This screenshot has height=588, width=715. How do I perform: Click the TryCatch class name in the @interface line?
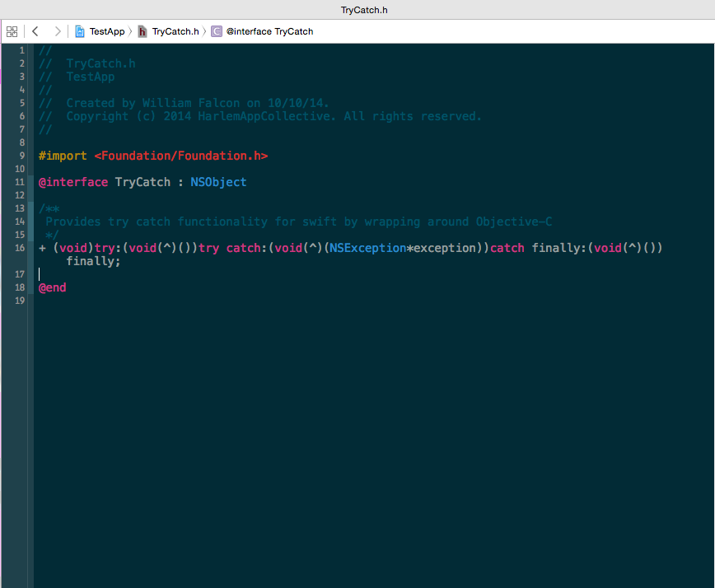(143, 182)
